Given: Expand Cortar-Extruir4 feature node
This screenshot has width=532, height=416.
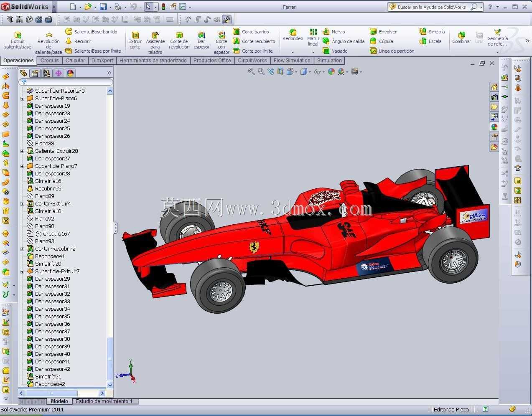Looking at the screenshot, I should click(x=23, y=204).
